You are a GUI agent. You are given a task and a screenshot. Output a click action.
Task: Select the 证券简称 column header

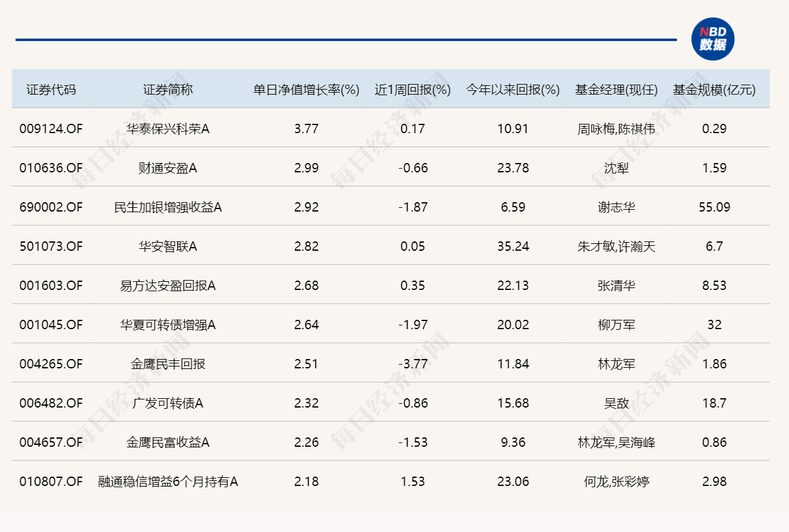pyautogui.click(x=168, y=90)
